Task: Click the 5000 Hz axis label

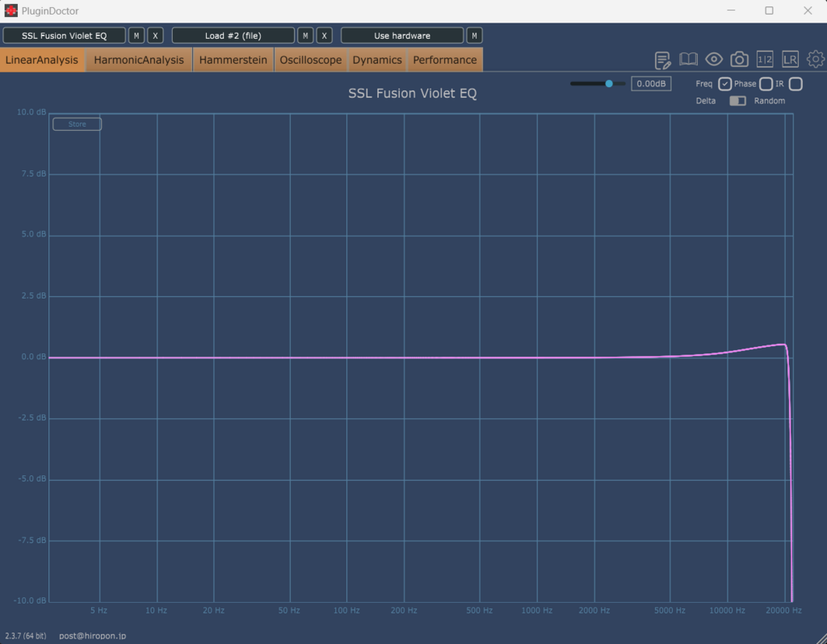Action: coord(670,610)
